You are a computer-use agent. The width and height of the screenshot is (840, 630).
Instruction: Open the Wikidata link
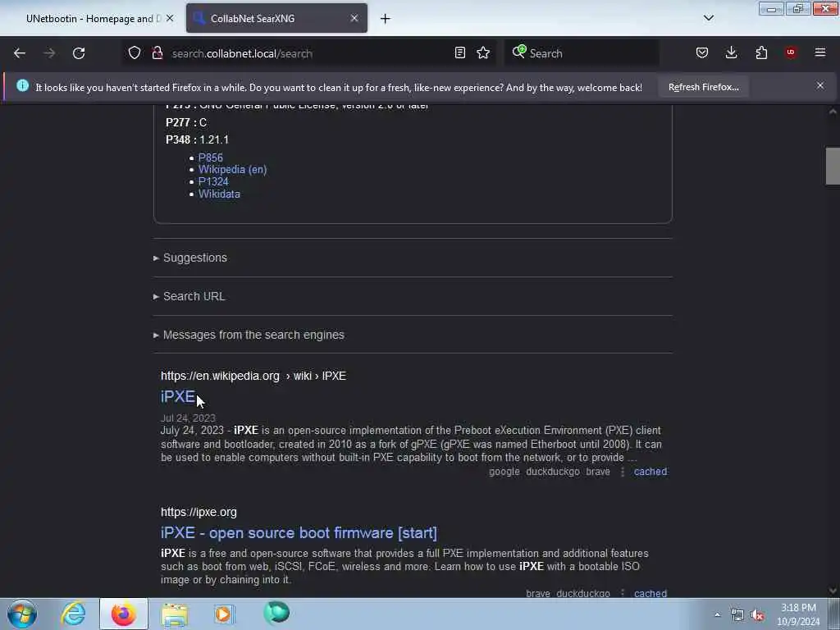pos(219,194)
